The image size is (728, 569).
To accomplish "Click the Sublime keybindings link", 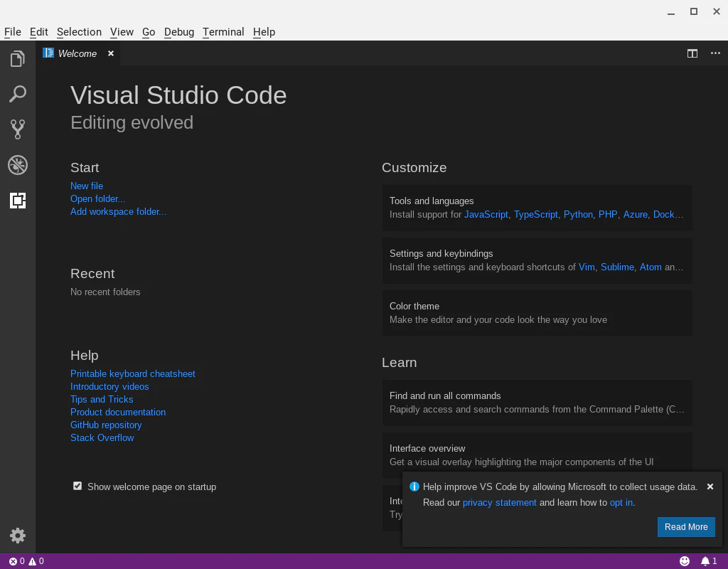I will point(618,267).
